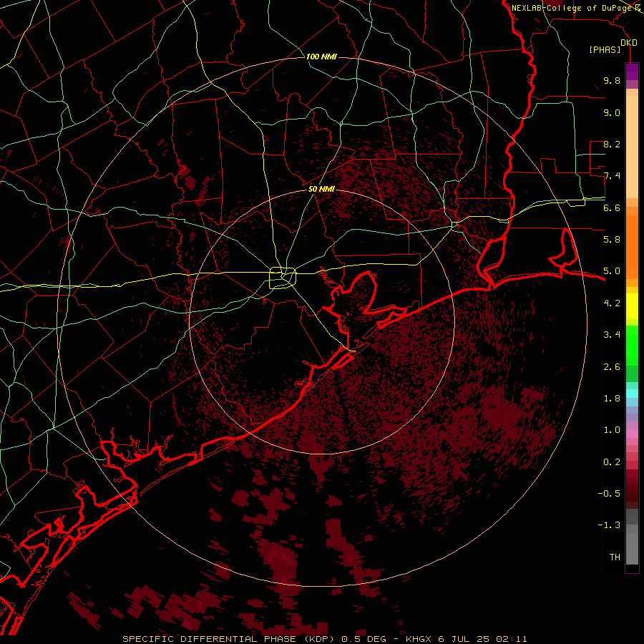This screenshot has height=644, width=644.
Task: Click the TH threshold label
Action: pos(615,557)
